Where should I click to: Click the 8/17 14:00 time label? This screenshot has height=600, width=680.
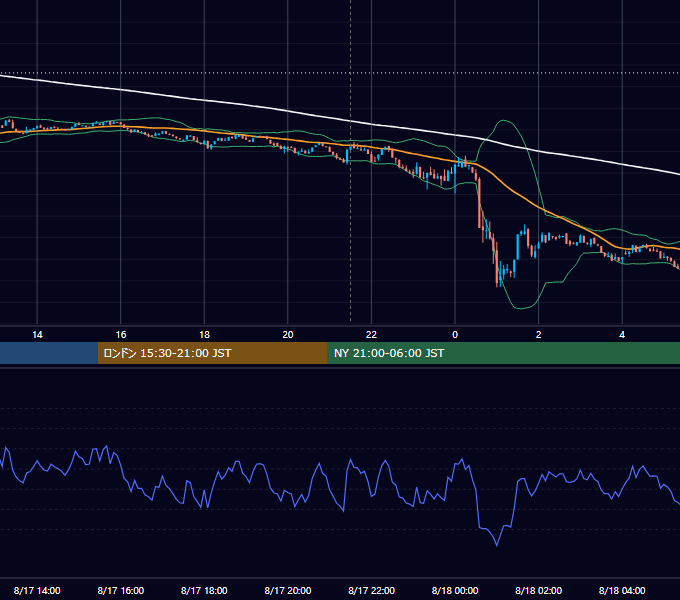point(37,590)
